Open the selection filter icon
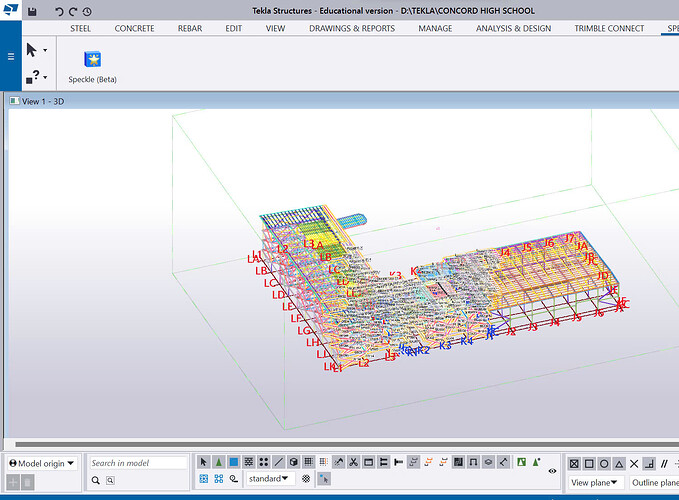Screen dimensions: 679x500 pyautogui.click(x=234, y=478)
